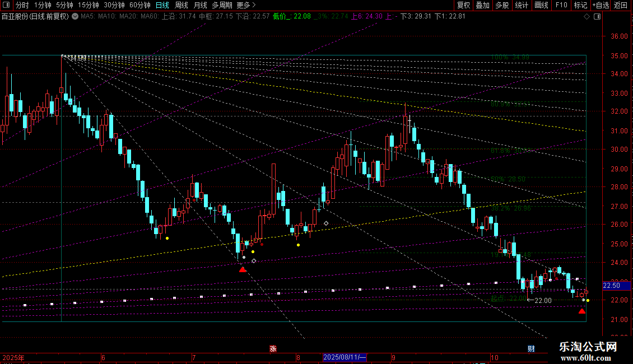Click the 21.00 price axis label
633x364 pixels.
coord(619,320)
